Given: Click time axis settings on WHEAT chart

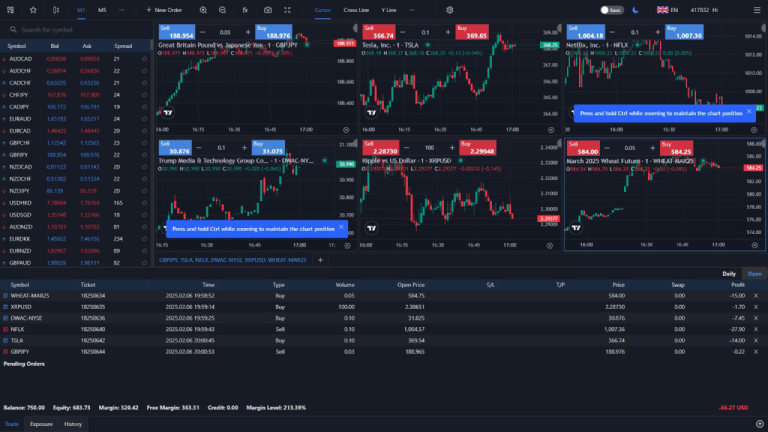Looking at the screenshot, I should [x=755, y=245].
